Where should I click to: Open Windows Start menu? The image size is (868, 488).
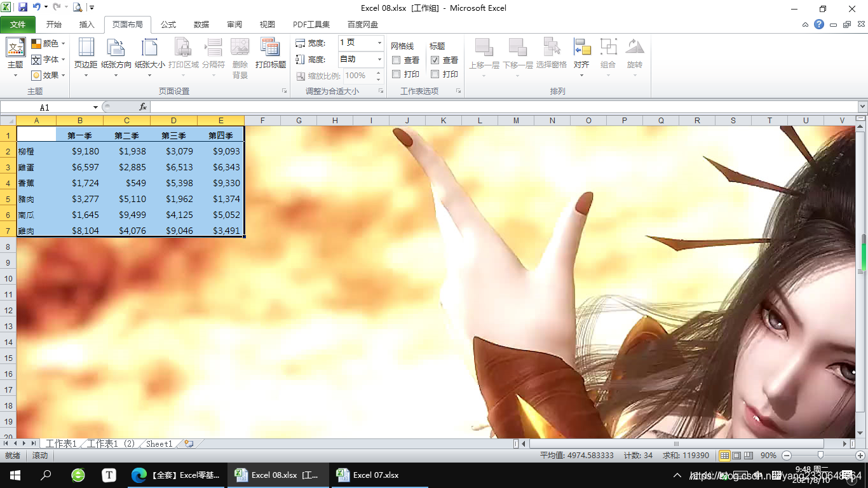click(x=15, y=475)
